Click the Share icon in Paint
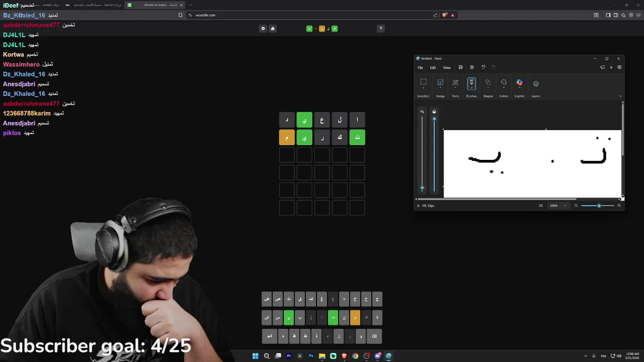Viewport: 644px width, 362px height. [x=472, y=67]
